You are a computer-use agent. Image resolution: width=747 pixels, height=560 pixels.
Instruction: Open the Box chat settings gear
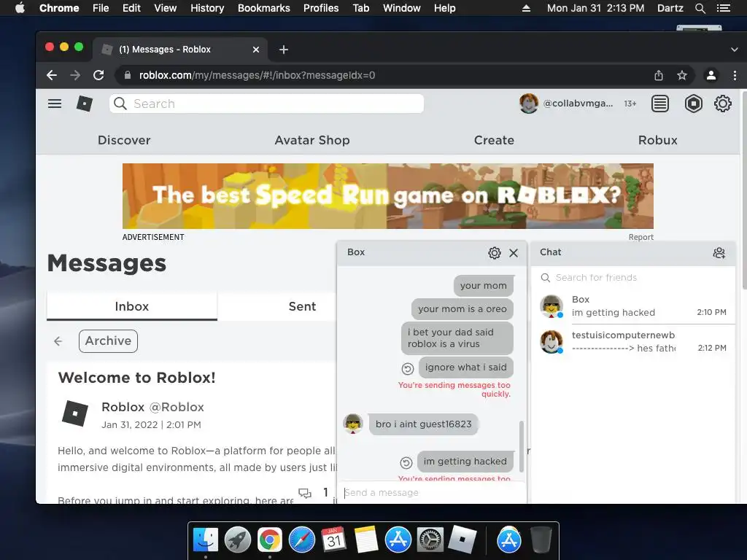(x=495, y=253)
